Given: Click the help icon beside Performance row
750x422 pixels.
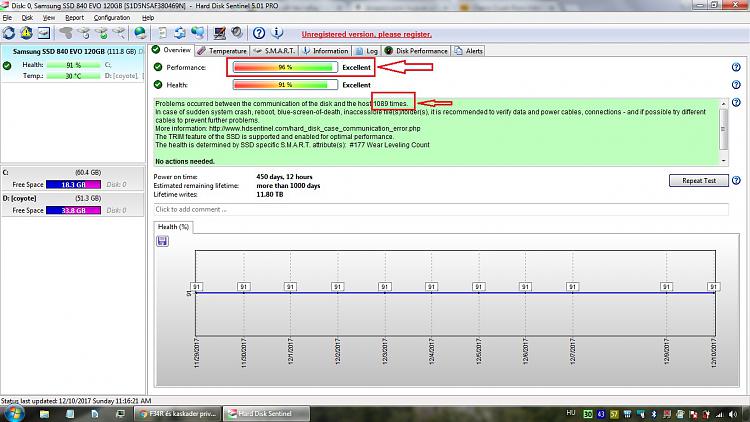Looking at the screenshot, I should coord(736,67).
